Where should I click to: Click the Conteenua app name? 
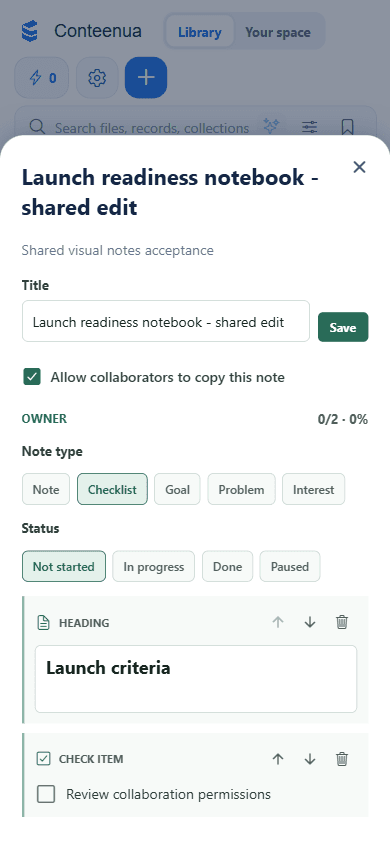coord(98,31)
